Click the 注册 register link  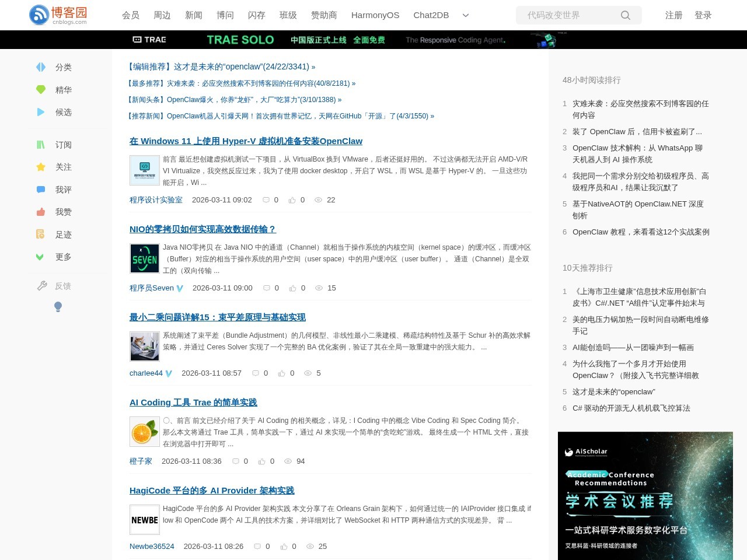tap(673, 15)
